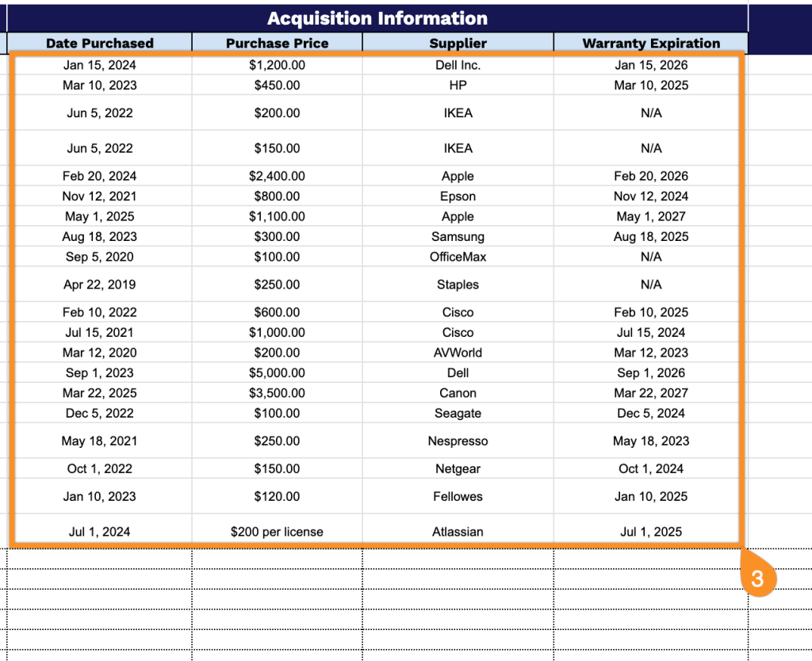Click the Epson supplier cell
This screenshot has height=661, width=812.
458,196
